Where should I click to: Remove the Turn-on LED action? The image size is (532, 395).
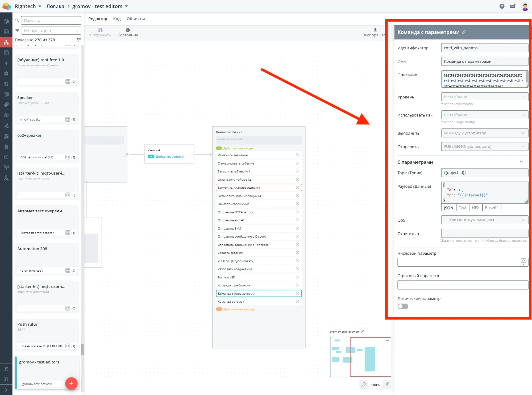point(297,277)
